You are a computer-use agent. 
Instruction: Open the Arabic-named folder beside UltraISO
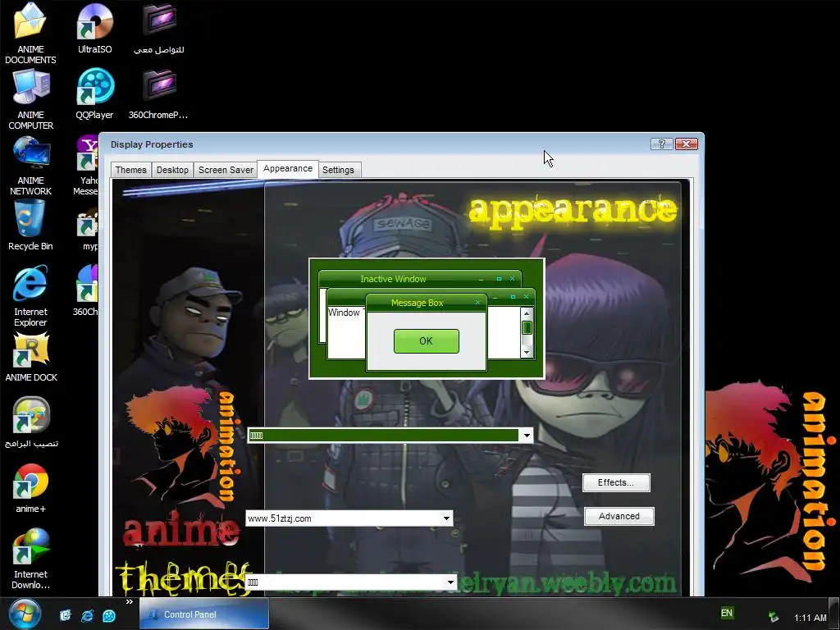(158, 29)
